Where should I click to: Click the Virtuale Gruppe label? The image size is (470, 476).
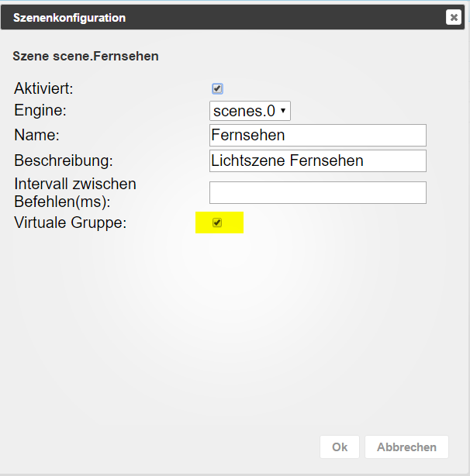pyautogui.click(x=69, y=223)
